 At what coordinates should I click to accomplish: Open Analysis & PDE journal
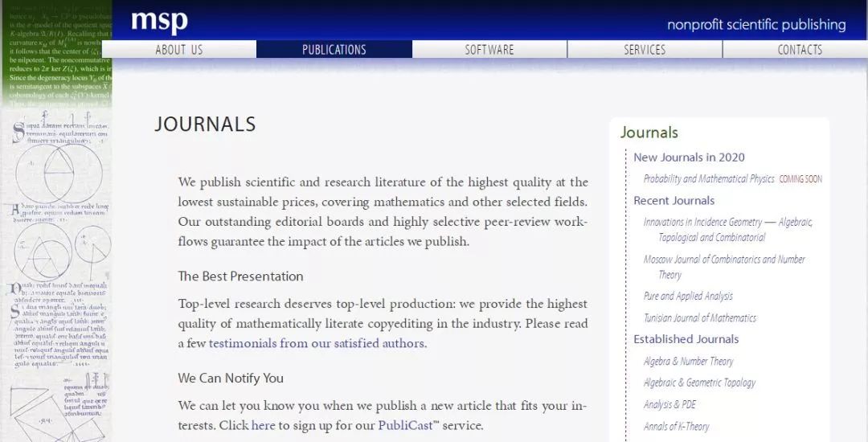669,404
